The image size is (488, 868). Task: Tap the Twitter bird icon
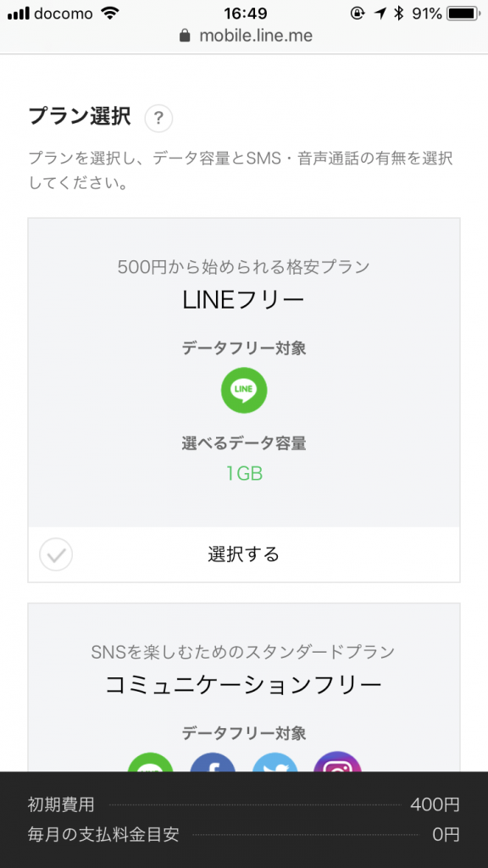(275, 762)
